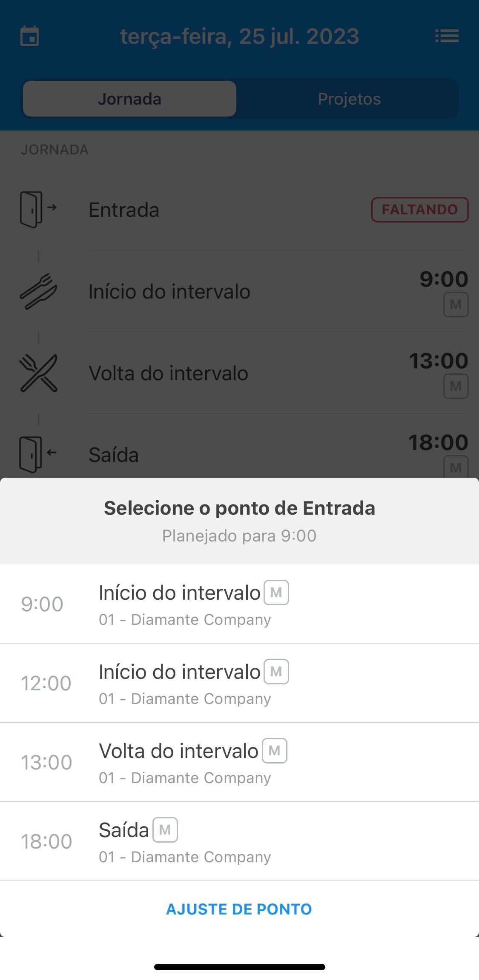Tap the Início do intervalo fork-knife icon
The width and height of the screenshot is (479, 980).
(38, 291)
